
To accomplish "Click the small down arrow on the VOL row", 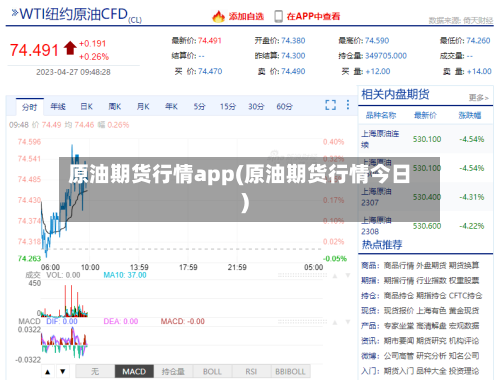I will (x=348, y=276).
